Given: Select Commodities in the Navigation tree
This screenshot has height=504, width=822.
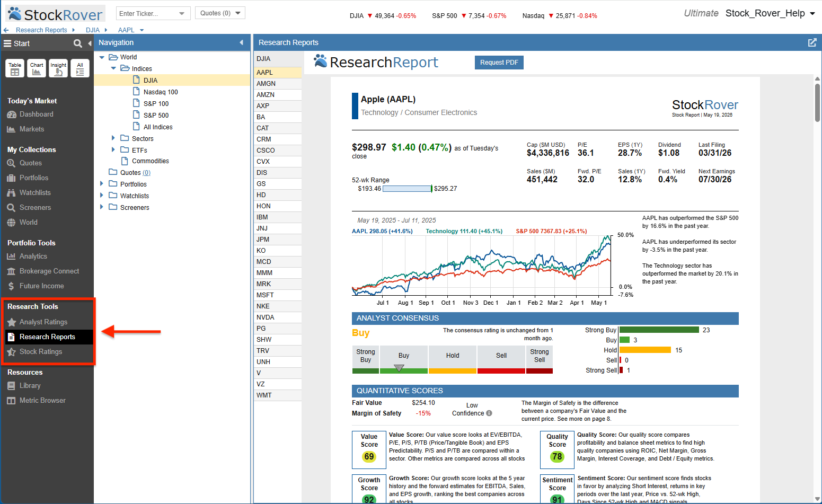Looking at the screenshot, I should [x=151, y=161].
